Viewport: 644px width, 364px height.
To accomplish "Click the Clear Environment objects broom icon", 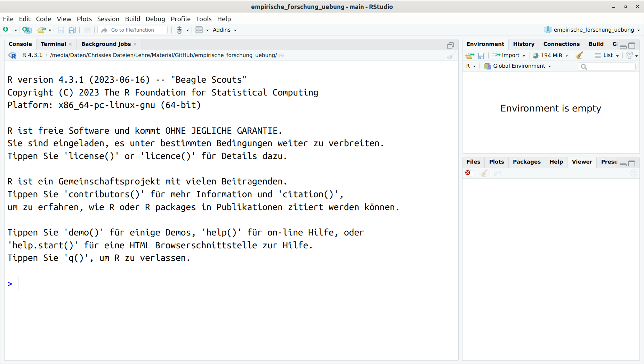I will point(579,56).
